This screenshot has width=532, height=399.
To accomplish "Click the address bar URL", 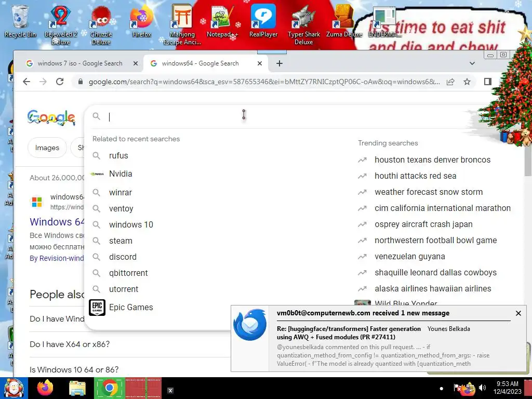I will [264, 82].
